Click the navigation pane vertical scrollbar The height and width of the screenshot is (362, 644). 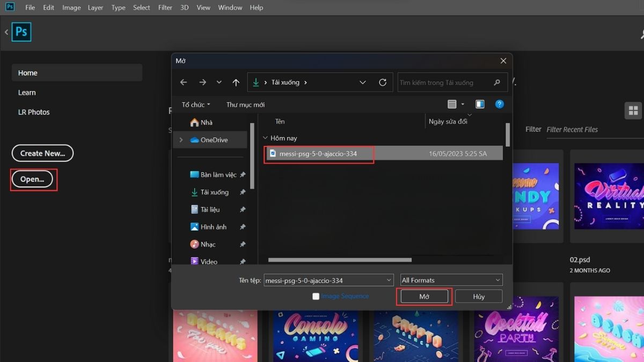pos(252,156)
